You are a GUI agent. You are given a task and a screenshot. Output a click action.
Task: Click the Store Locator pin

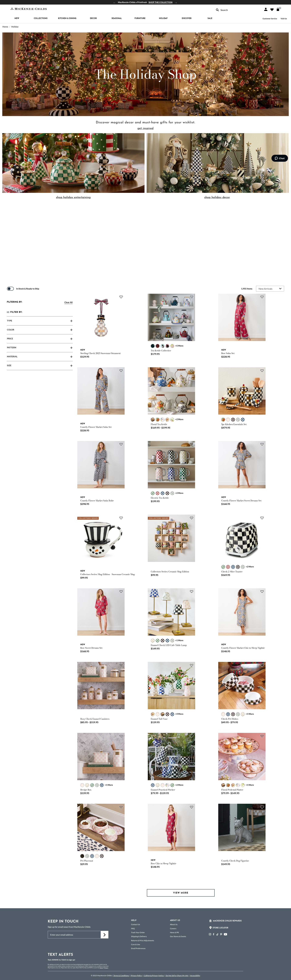point(211,928)
